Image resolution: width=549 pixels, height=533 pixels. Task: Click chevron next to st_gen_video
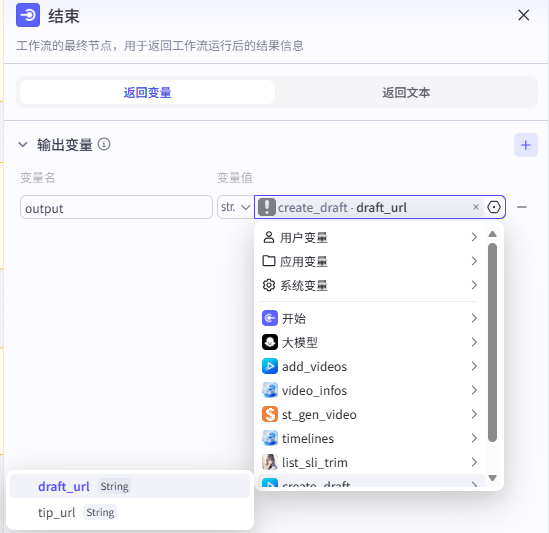tap(474, 414)
